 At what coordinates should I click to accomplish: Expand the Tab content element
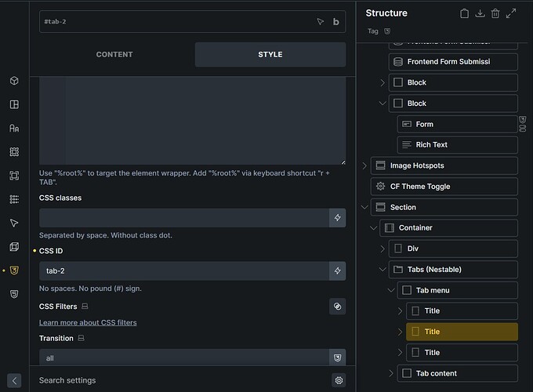tap(392, 373)
